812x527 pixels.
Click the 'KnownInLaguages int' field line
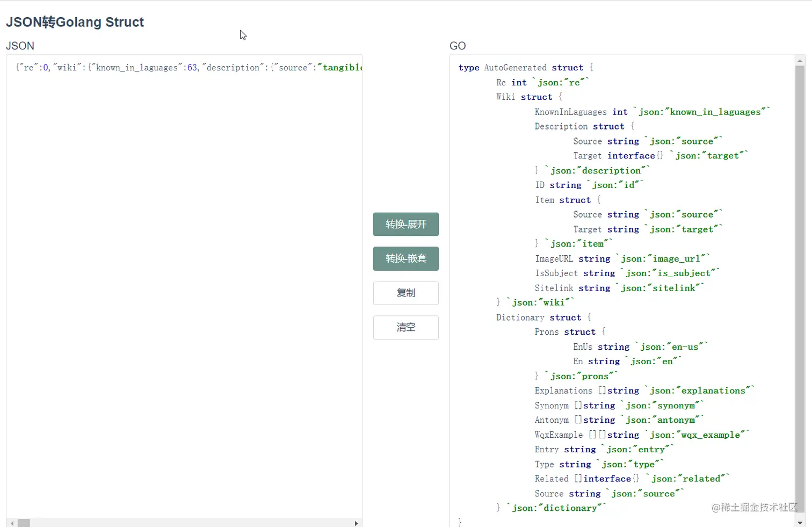[x=653, y=112]
